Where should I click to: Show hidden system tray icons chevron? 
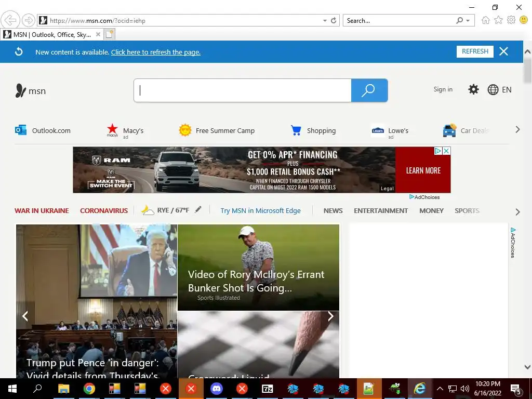440,389
